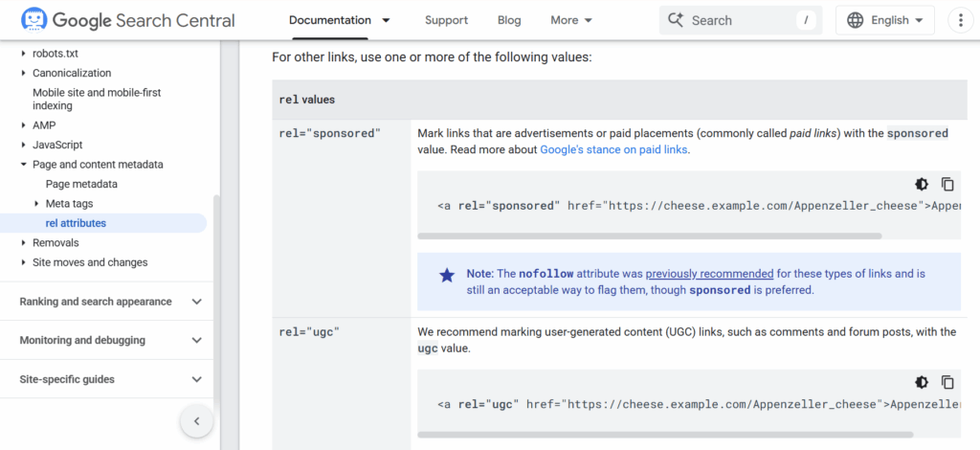Viewport: 980px width, 450px height.
Task: Toggle dark theme on ugc code sample
Action: coord(922,382)
